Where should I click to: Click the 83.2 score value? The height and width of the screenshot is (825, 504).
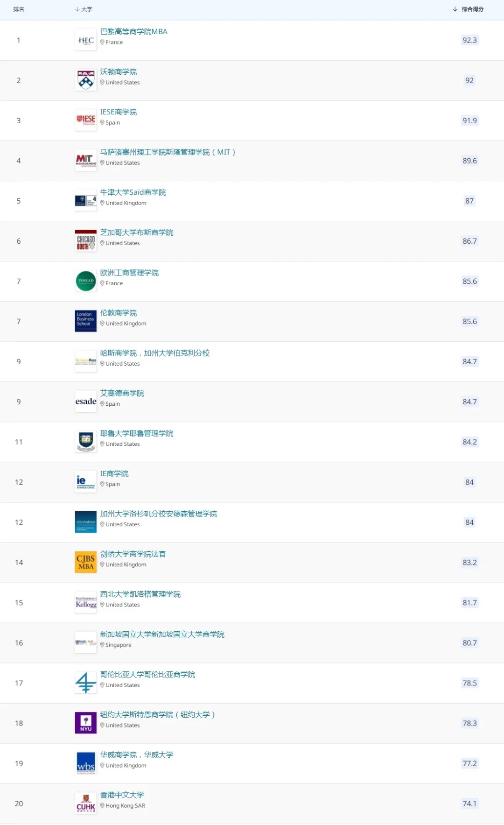pos(469,562)
